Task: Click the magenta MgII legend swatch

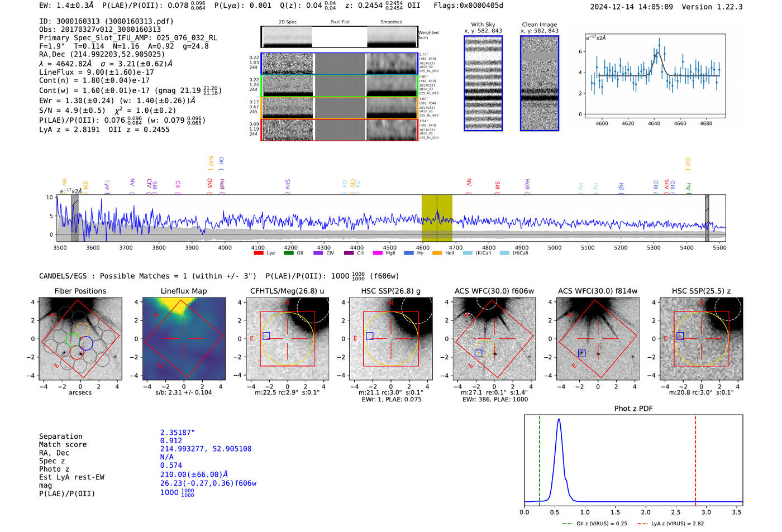Action: pos(378,253)
